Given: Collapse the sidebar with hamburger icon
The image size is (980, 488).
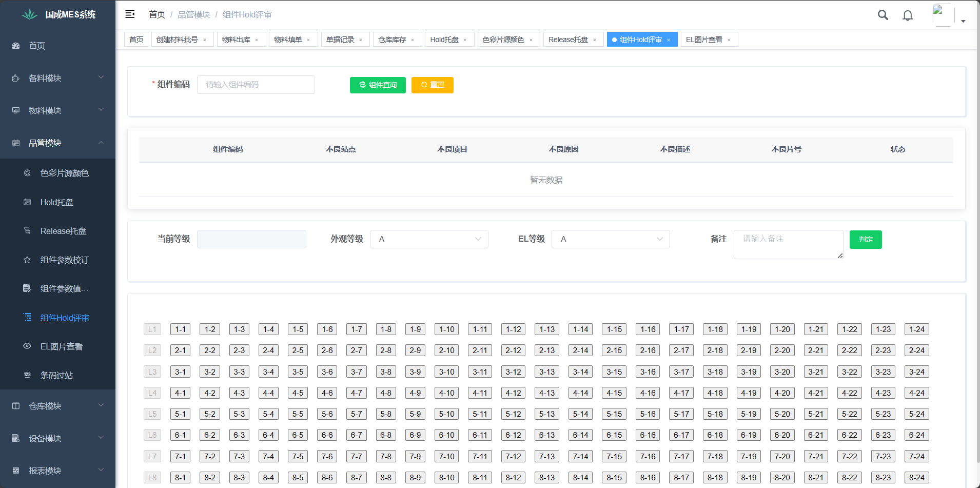Looking at the screenshot, I should tap(130, 14).
